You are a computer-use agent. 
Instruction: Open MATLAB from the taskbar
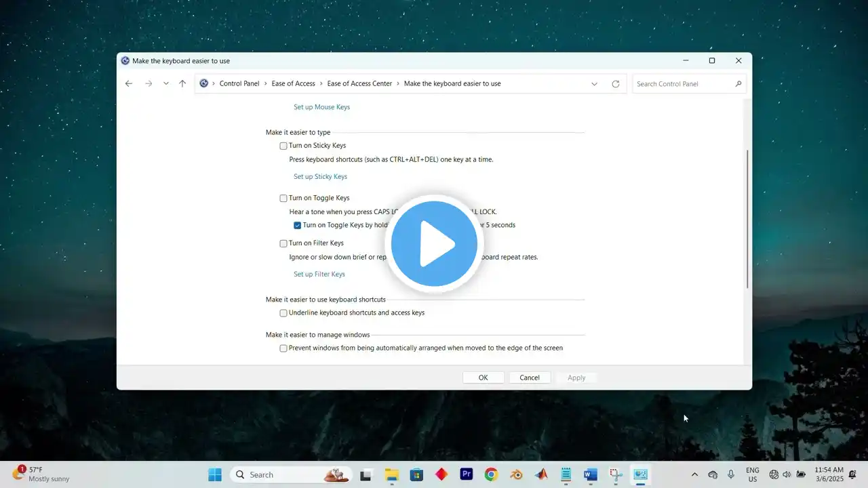pyautogui.click(x=540, y=474)
